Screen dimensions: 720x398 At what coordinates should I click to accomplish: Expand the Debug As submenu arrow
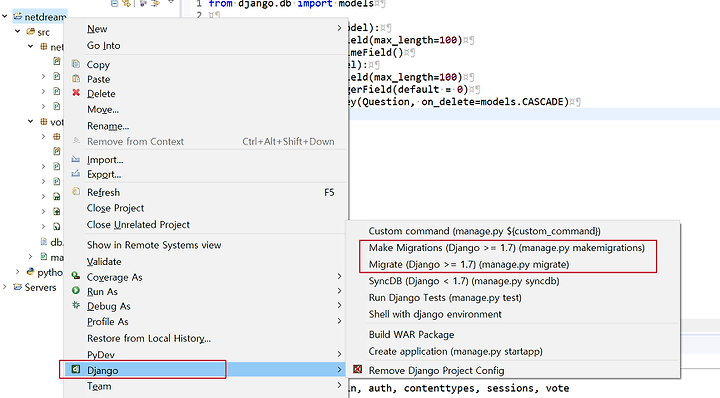[339, 306]
